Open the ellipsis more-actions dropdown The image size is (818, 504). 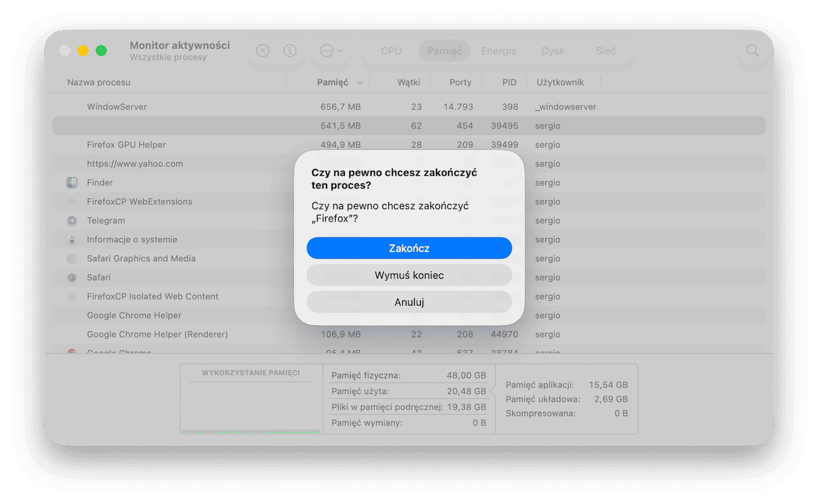331,51
